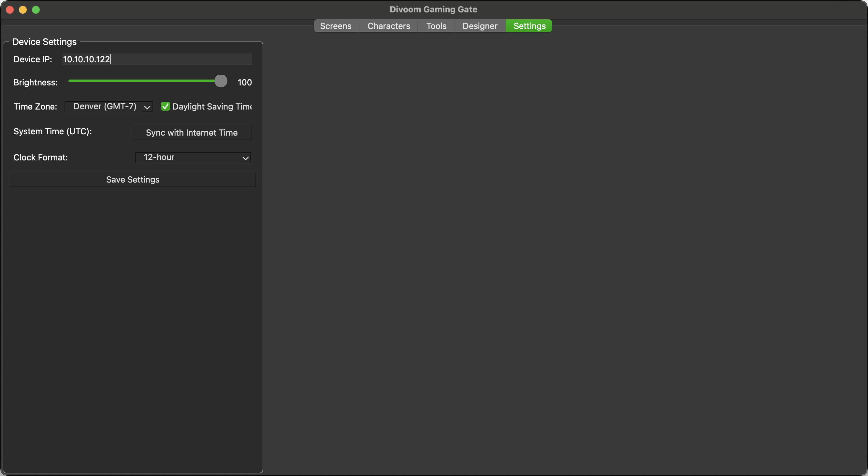Click the Brightness label
The image size is (868, 476).
pyautogui.click(x=36, y=82)
